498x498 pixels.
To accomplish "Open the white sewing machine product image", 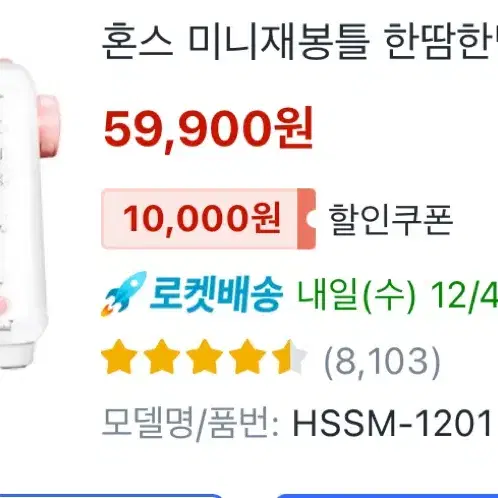I will pyautogui.click(x=29, y=213).
